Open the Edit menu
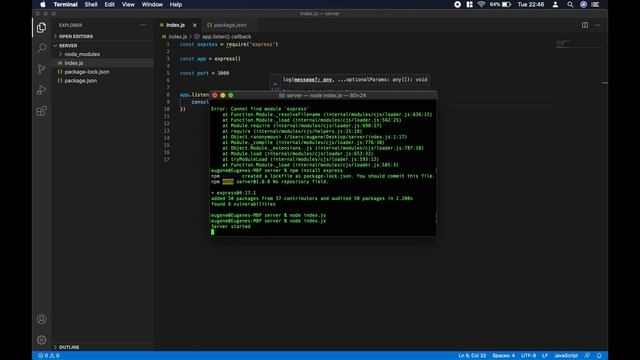 [109, 4]
